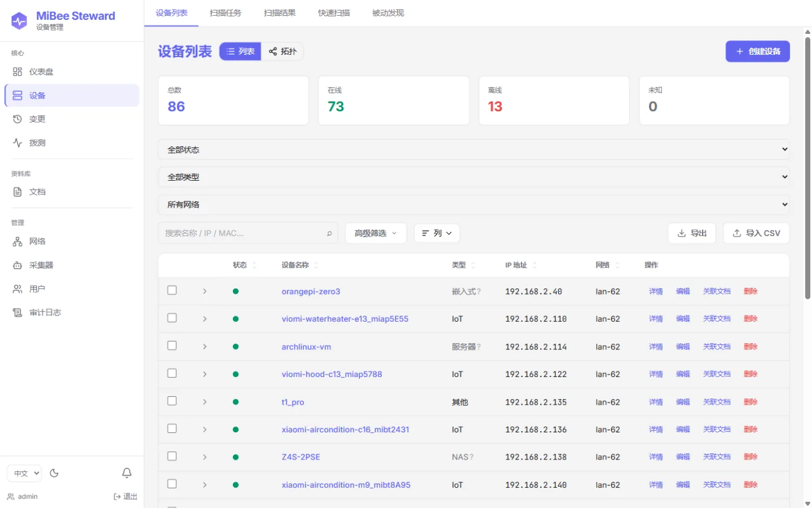The image size is (812, 508).
Task: Click the MiBee Steward logo
Action: (x=19, y=21)
